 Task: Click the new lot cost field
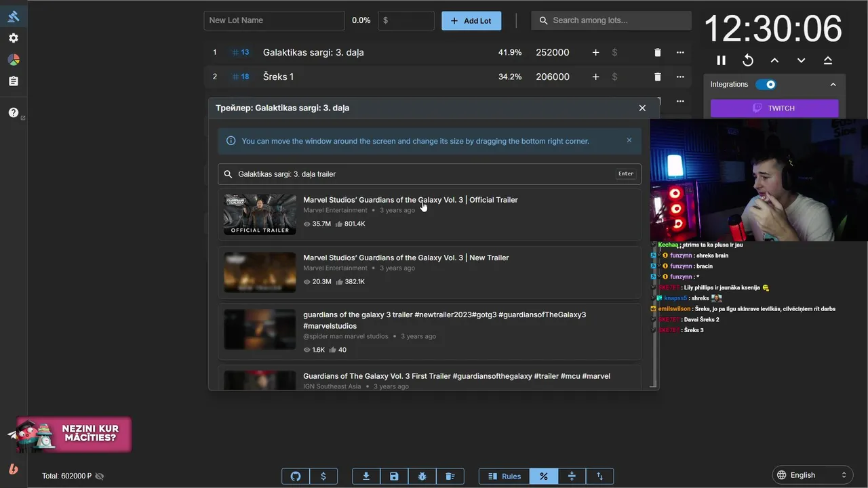coord(406,20)
